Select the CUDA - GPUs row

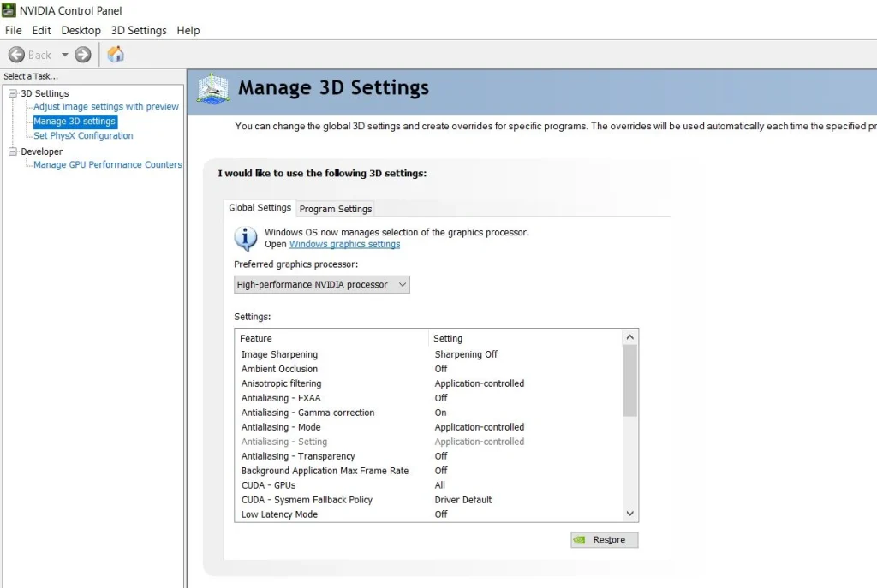pos(429,485)
